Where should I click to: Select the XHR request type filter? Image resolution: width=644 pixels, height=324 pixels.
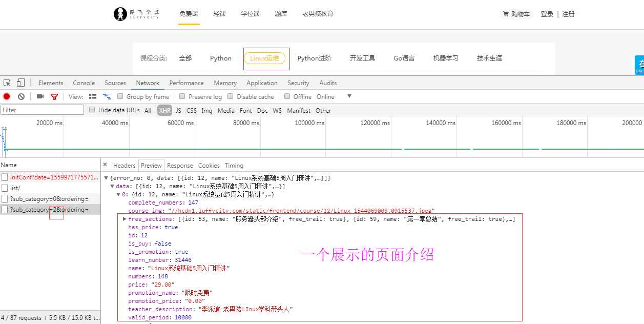point(164,110)
